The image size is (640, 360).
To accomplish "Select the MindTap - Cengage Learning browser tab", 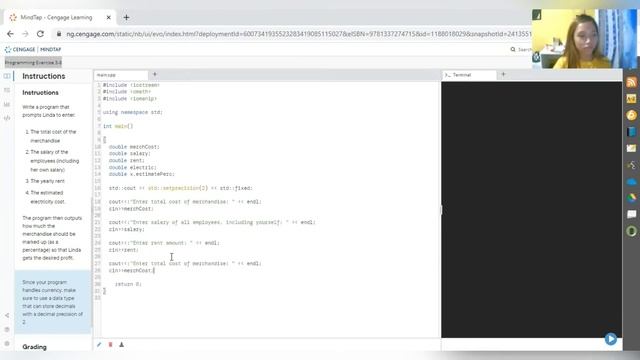I will pyautogui.click(x=57, y=18).
